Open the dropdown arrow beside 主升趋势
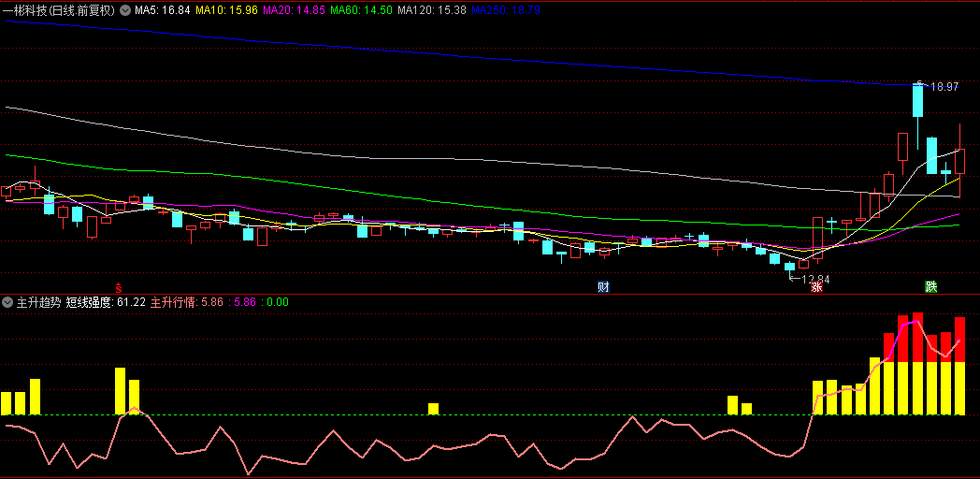The height and width of the screenshot is (479, 980). (x=7, y=302)
